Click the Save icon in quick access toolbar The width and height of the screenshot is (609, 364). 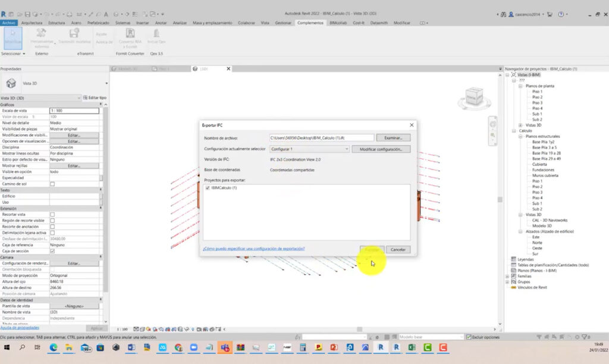tap(27, 14)
